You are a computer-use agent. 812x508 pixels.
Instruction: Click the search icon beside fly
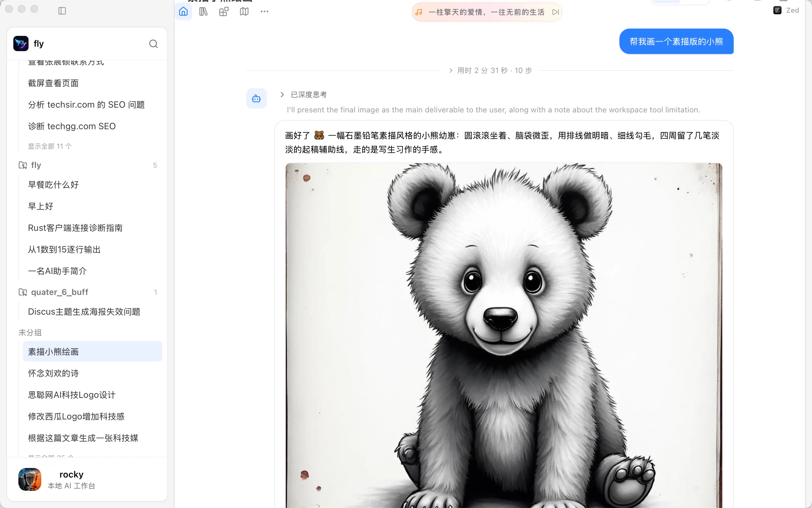pyautogui.click(x=153, y=44)
